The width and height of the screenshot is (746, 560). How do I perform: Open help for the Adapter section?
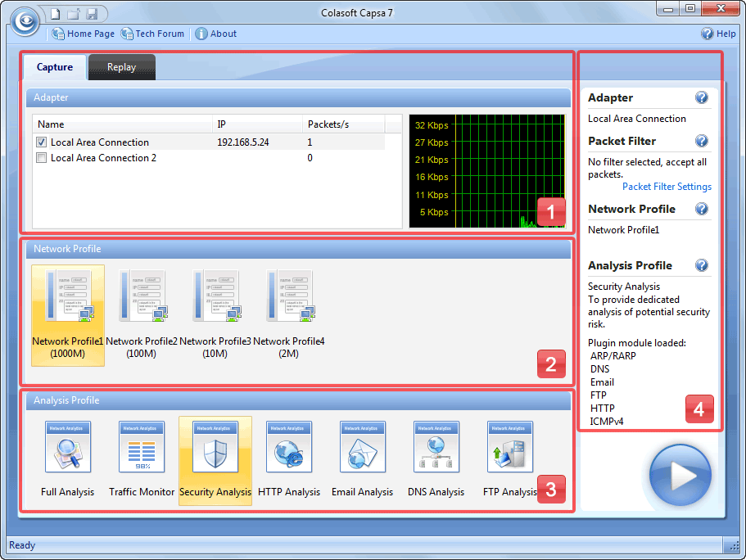click(x=701, y=97)
